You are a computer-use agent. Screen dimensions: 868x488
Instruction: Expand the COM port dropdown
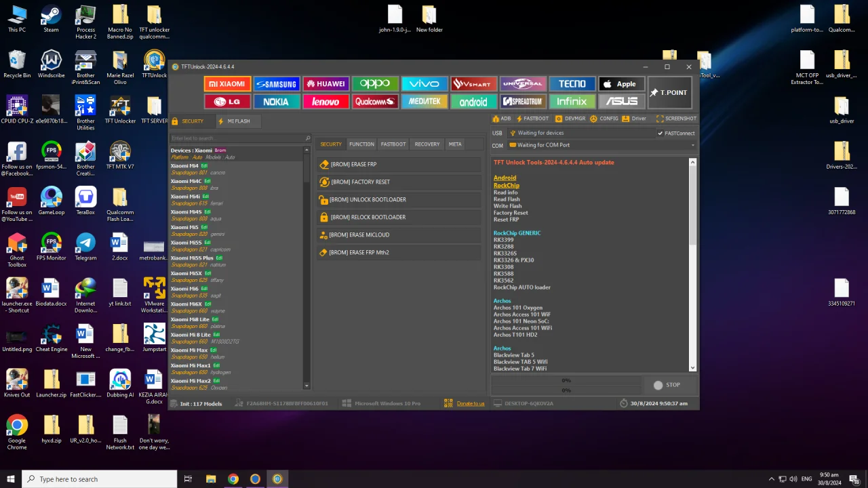692,145
